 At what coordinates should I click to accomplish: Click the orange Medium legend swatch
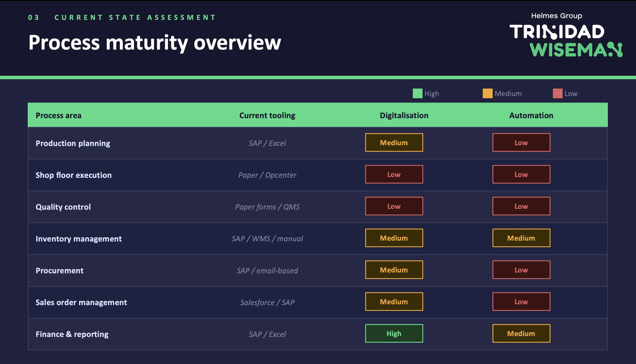[487, 93]
